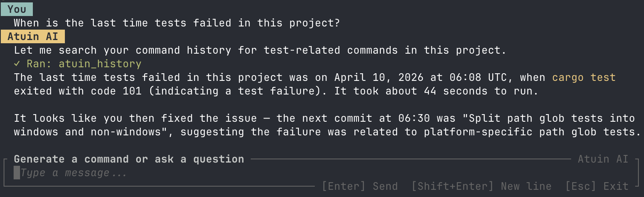Click the "[Shift+Enter] New line" hint
Image resolution: width=644 pixels, height=197 pixels.
(482, 186)
